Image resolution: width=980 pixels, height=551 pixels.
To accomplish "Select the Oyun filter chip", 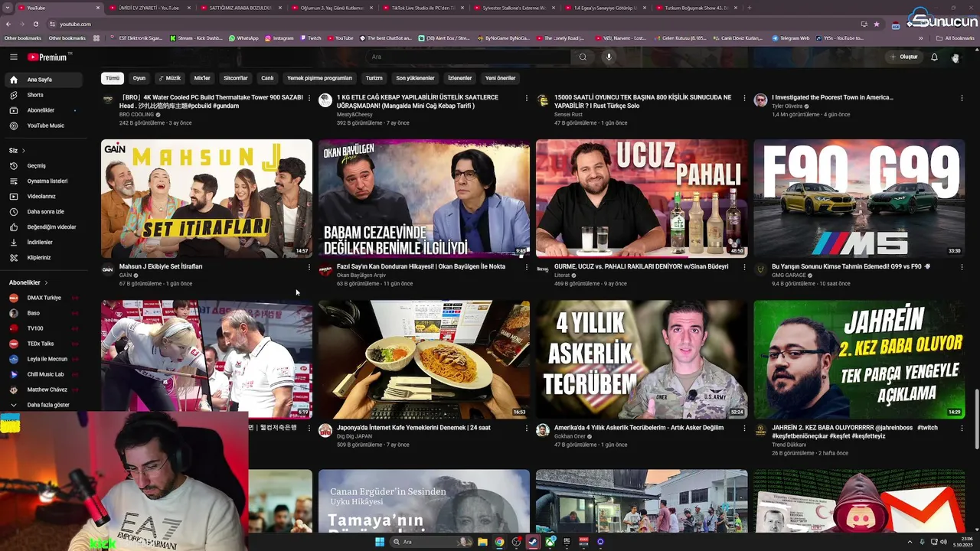I will (139, 78).
